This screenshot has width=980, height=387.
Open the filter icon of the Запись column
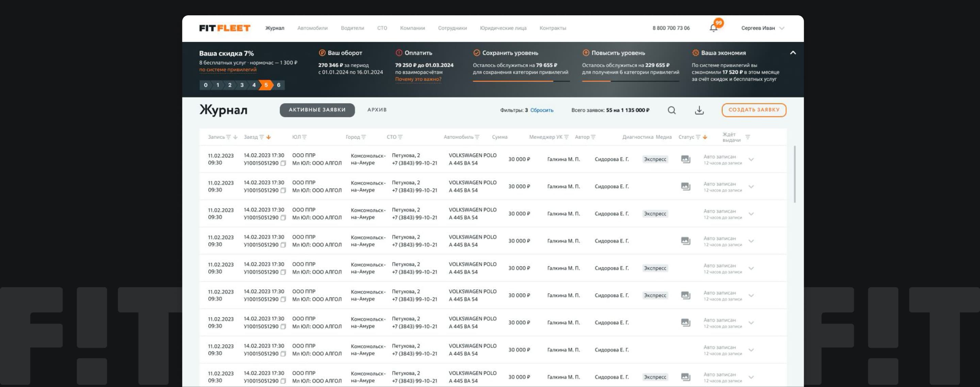tap(228, 137)
